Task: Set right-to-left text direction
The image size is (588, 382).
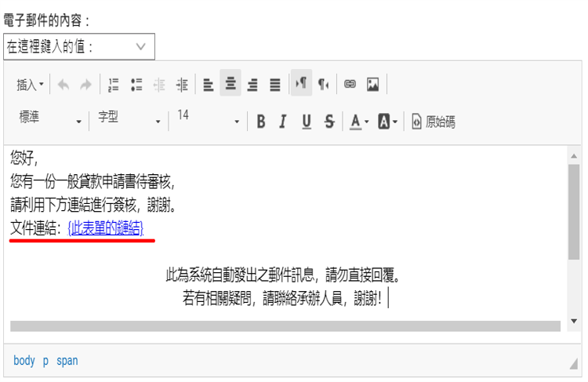Action: coord(323,85)
